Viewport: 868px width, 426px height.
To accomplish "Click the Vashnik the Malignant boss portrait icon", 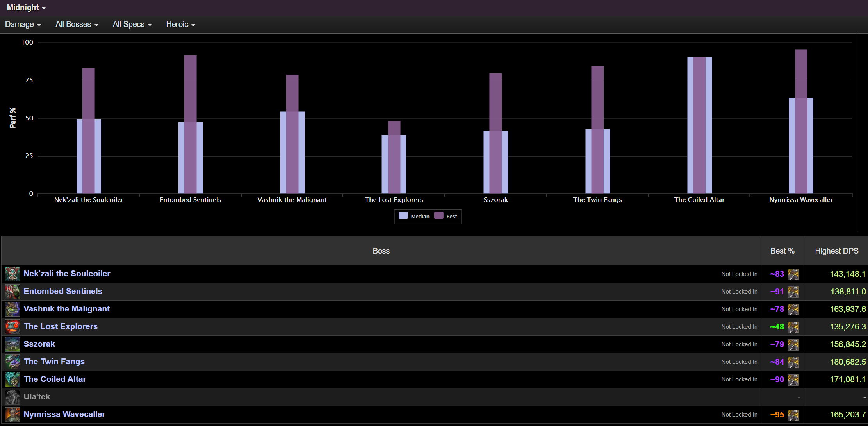I will [x=12, y=309].
